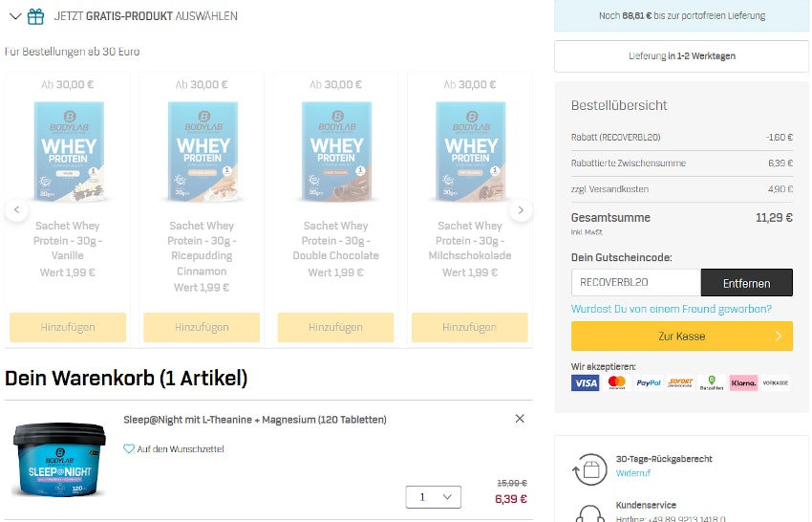Proceed with the Zur Kasse button
Viewport: 812px width, 522px height.
pos(681,336)
